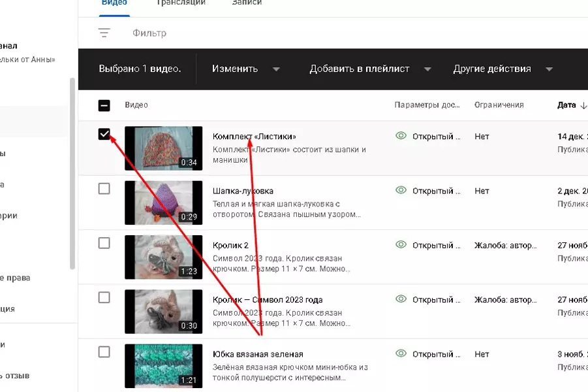
Task: Click eye visibility icon for Шапка-луковка
Action: click(401, 190)
